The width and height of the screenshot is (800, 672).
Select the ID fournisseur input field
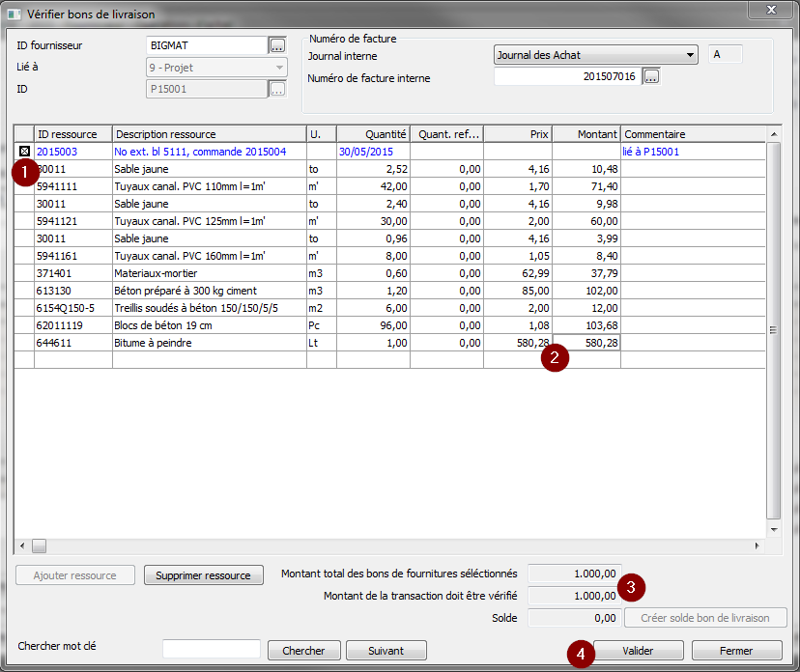pyautogui.click(x=206, y=45)
